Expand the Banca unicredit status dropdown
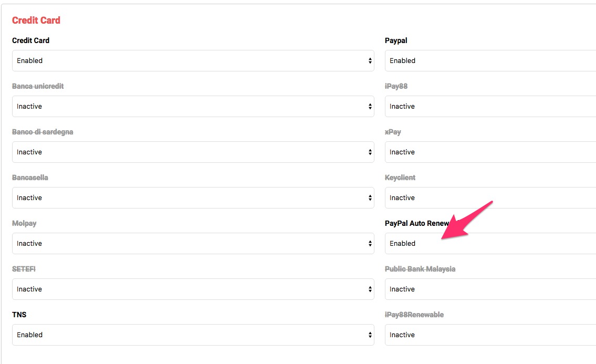Image resolution: width=596 pixels, height=364 pixels. (193, 107)
